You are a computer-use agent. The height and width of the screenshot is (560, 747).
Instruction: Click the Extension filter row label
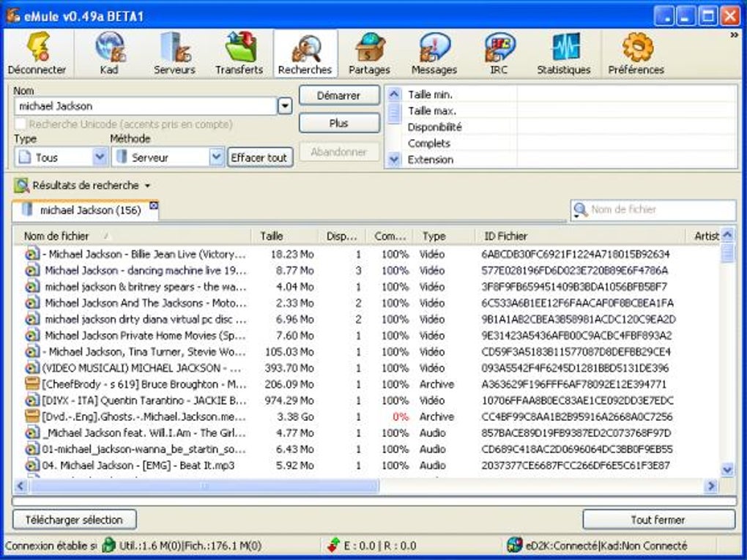[x=430, y=160]
